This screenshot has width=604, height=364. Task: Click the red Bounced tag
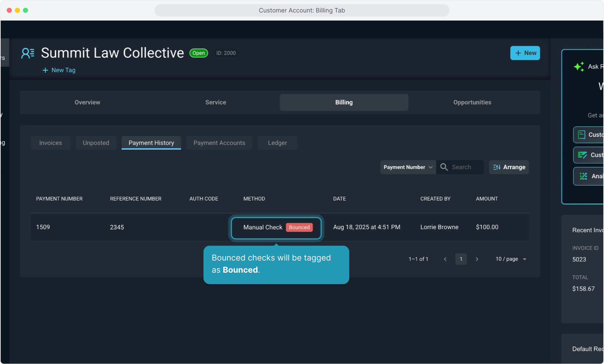click(x=299, y=227)
